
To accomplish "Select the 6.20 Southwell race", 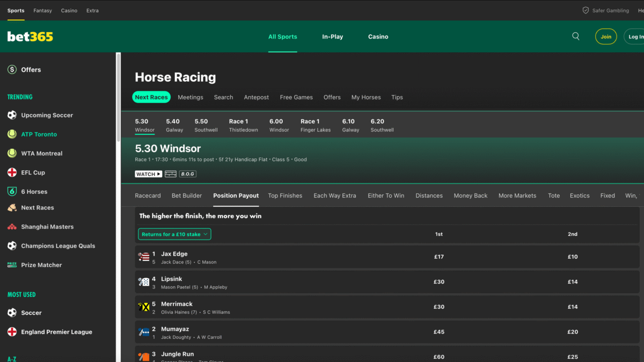I will pos(382,125).
